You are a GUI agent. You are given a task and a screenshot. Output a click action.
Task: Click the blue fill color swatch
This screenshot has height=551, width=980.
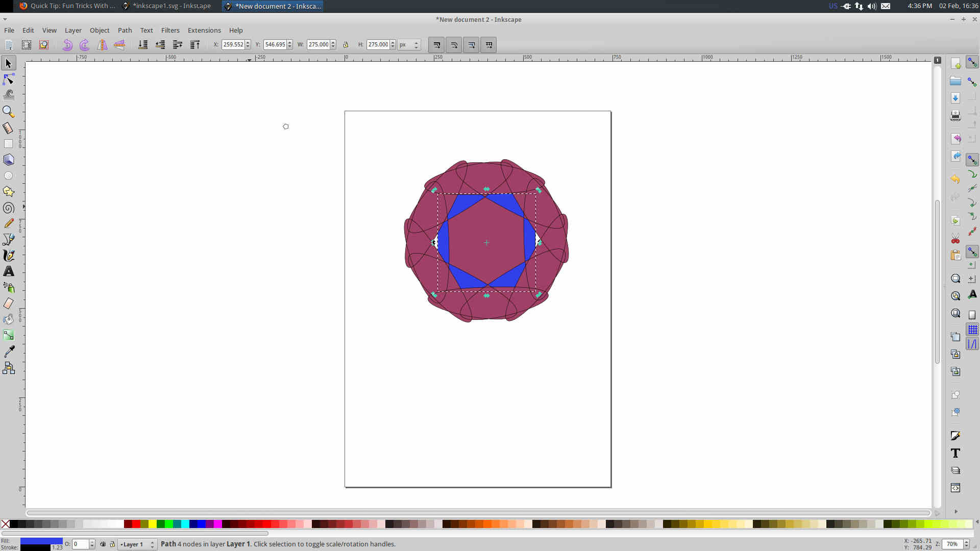click(x=37, y=541)
